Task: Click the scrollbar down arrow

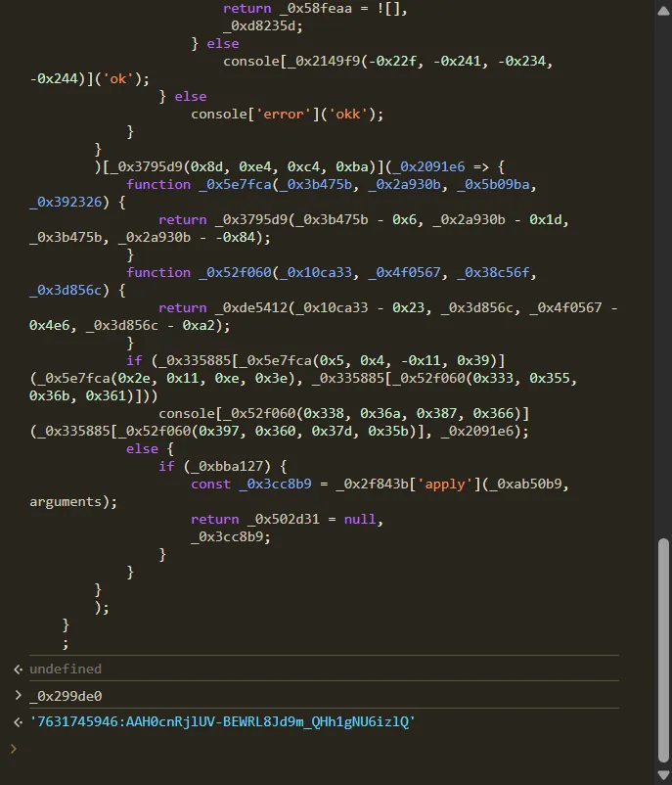Action: [x=663, y=775]
